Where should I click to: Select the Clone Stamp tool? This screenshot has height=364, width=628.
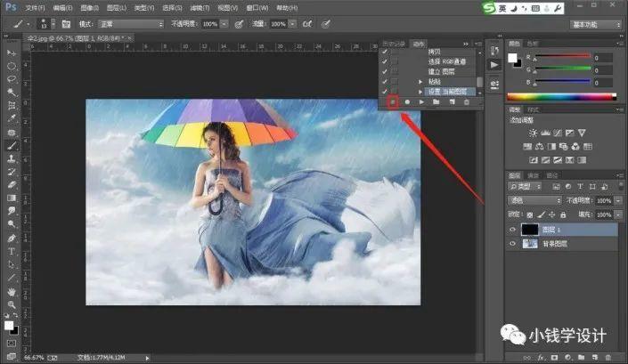coord(12,158)
